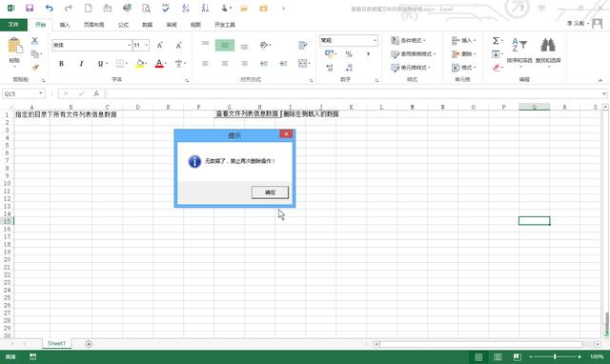Screen dimensions: 610x364
Task: Open the font name dropdown
Action: click(x=130, y=46)
